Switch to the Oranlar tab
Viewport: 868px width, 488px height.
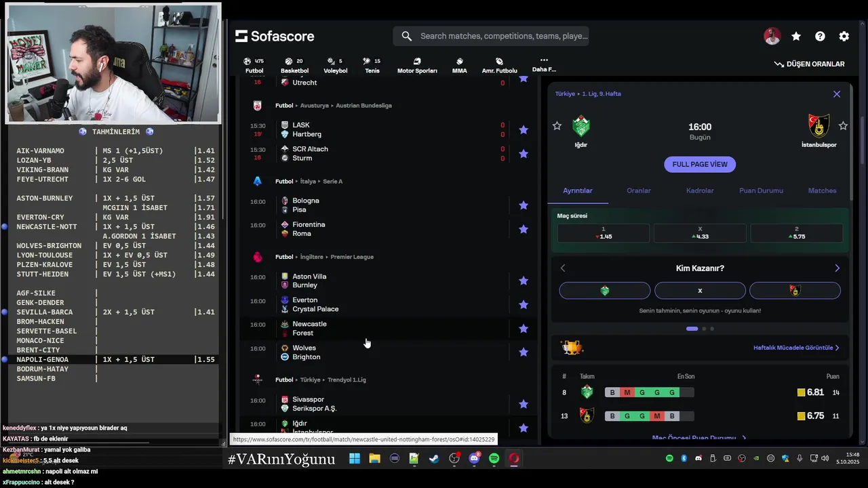pyautogui.click(x=639, y=190)
